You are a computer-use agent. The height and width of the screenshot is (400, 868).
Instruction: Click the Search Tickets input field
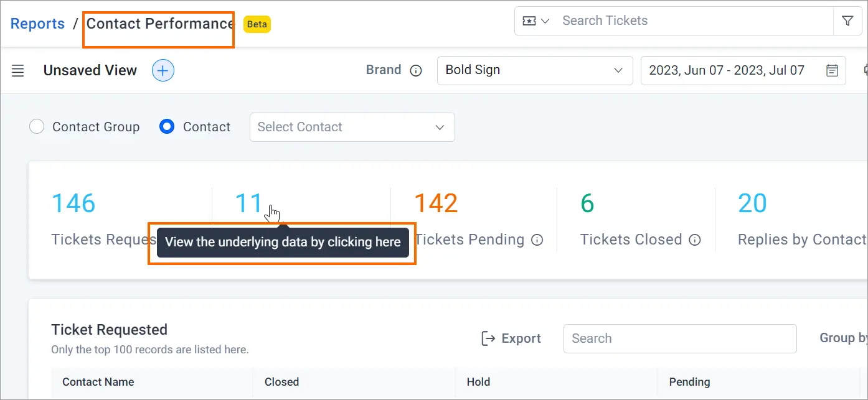coord(694,21)
